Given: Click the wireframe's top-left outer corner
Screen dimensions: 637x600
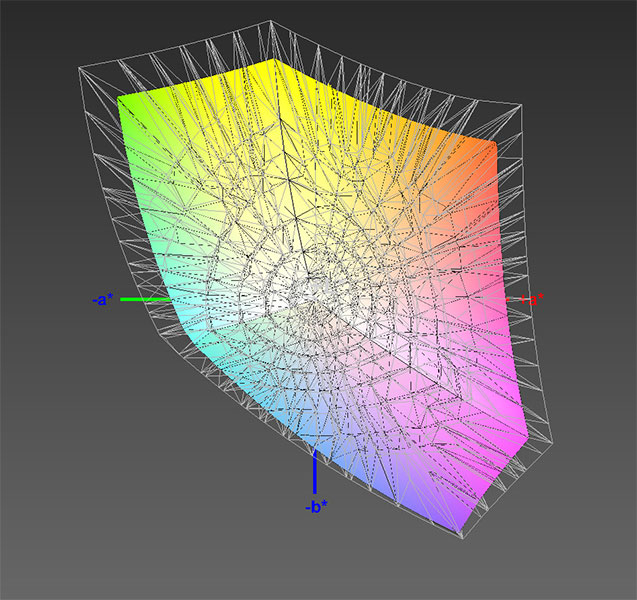Looking at the screenshot, I should coord(80,68).
